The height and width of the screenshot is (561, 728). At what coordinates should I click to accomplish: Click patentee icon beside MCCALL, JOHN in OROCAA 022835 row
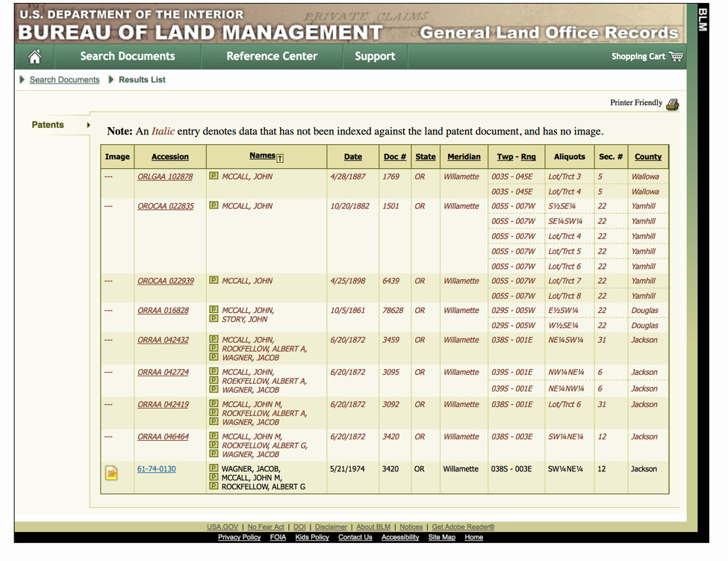214,205
